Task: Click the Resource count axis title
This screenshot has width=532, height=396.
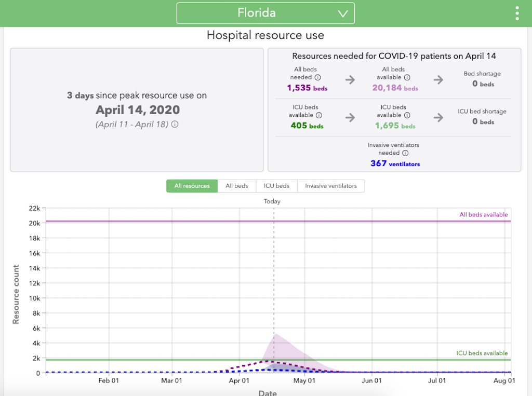Action: pyautogui.click(x=16, y=294)
